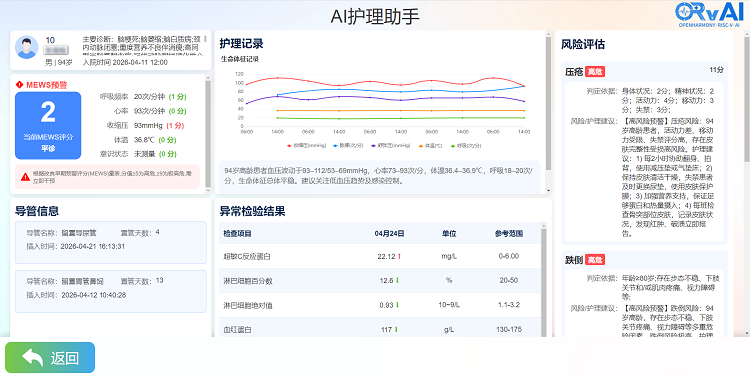
Task: Toggle the 脉搏(次/分) series in chart legend
Action: pos(348,145)
